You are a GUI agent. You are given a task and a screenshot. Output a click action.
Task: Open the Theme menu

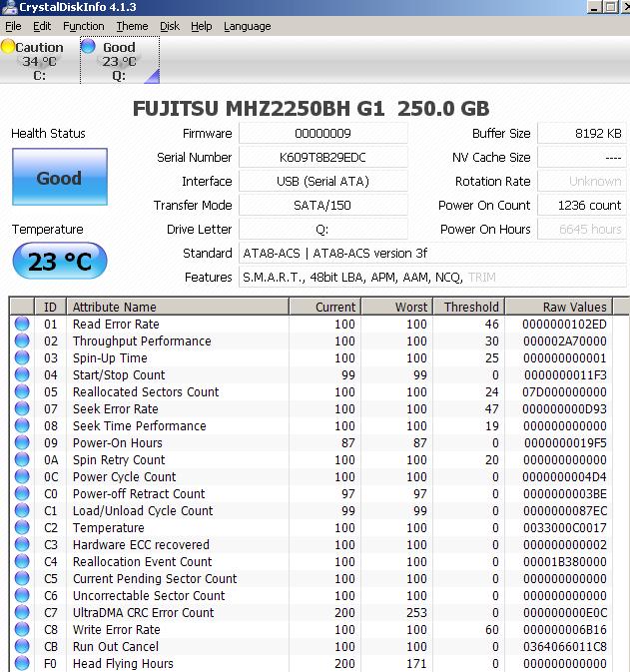tap(132, 26)
